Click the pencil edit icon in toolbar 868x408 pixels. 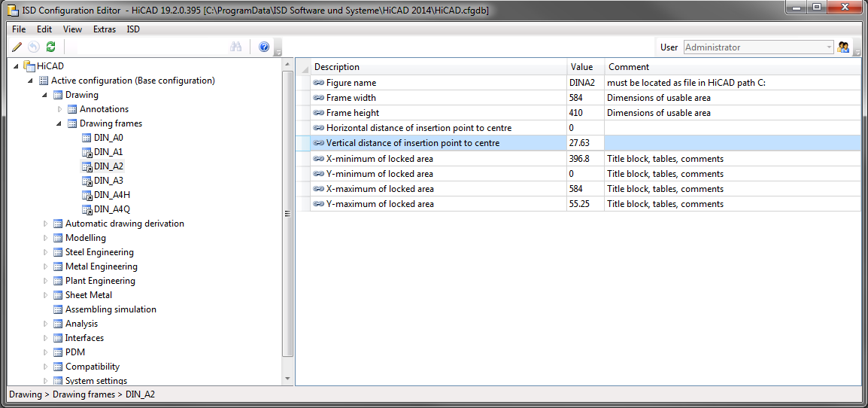(x=17, y=47)
